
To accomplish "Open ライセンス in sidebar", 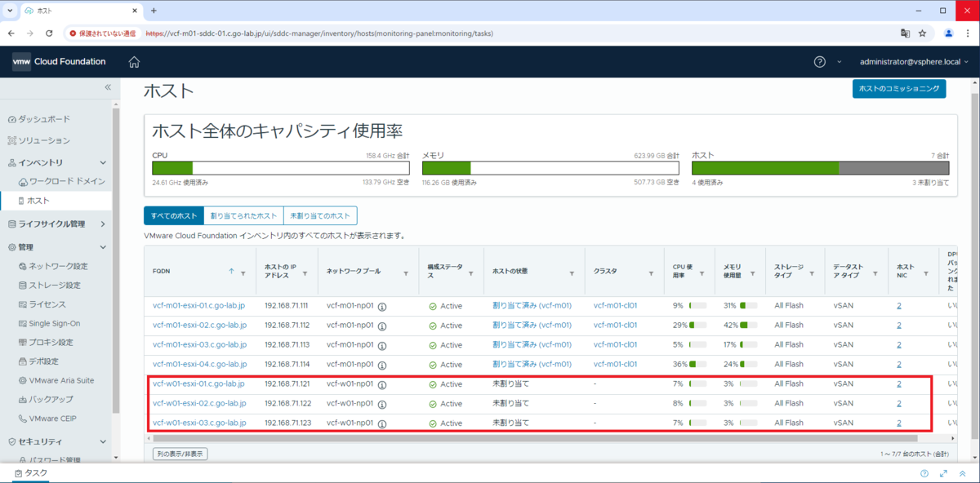I will point(47,304).
